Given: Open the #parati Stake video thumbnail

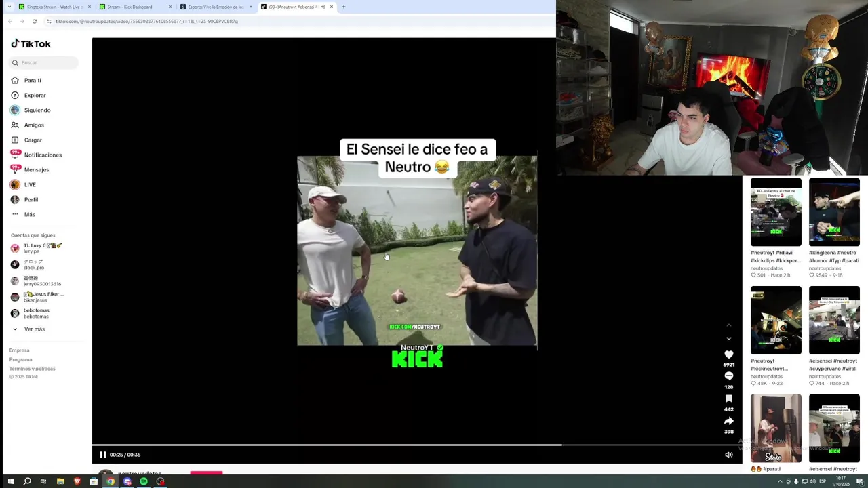Looking at the screenshot, I should pos(776,428).
